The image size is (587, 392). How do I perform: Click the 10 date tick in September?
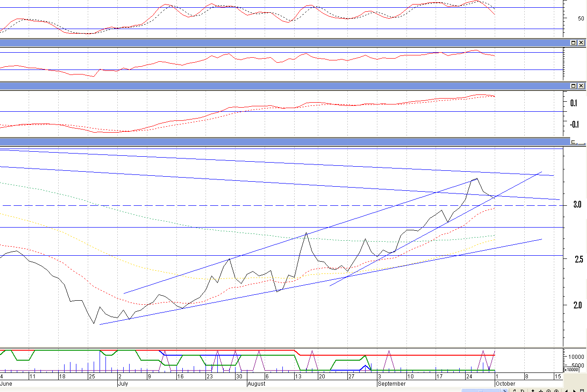[410, 377]
